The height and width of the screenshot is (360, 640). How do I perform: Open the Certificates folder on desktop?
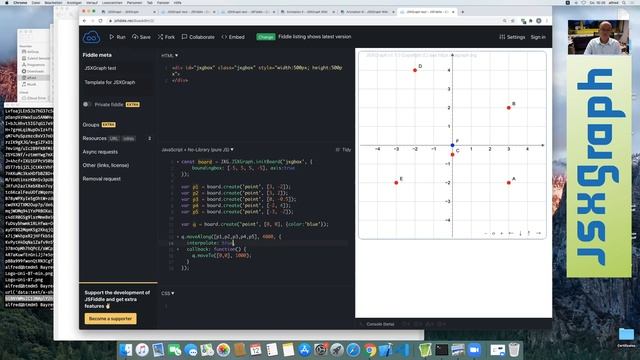coord(626,337)
